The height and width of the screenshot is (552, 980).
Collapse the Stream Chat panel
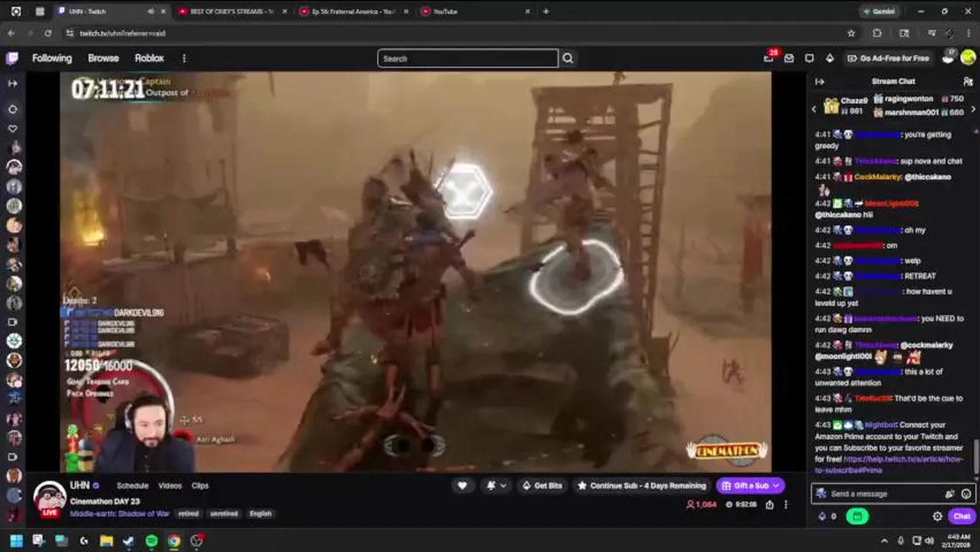tap(820, 81)
